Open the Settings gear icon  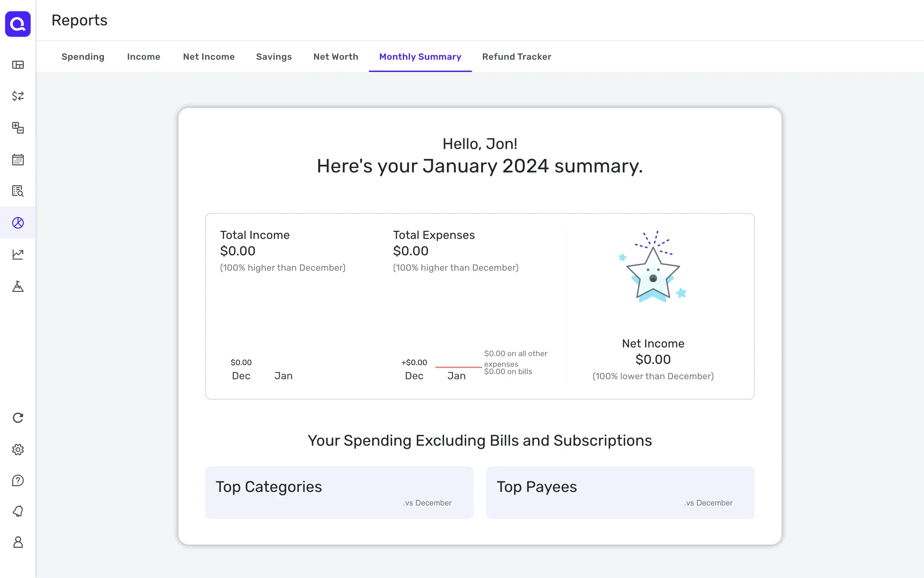18,449
